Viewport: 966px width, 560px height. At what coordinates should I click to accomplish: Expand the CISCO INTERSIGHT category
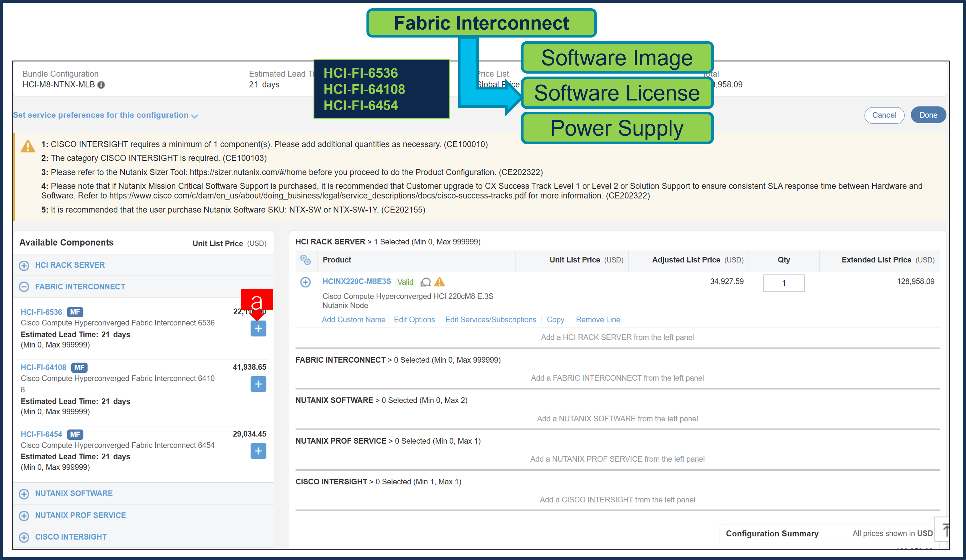click(24, 537)
